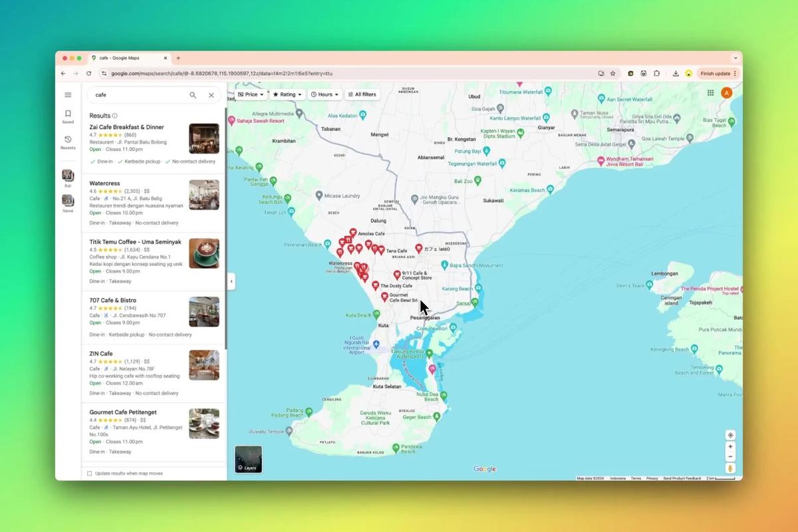The height and width of the screenshot is (532, 798).
Task: Open the Watercress result listing
Action: (x=154, y=203)
